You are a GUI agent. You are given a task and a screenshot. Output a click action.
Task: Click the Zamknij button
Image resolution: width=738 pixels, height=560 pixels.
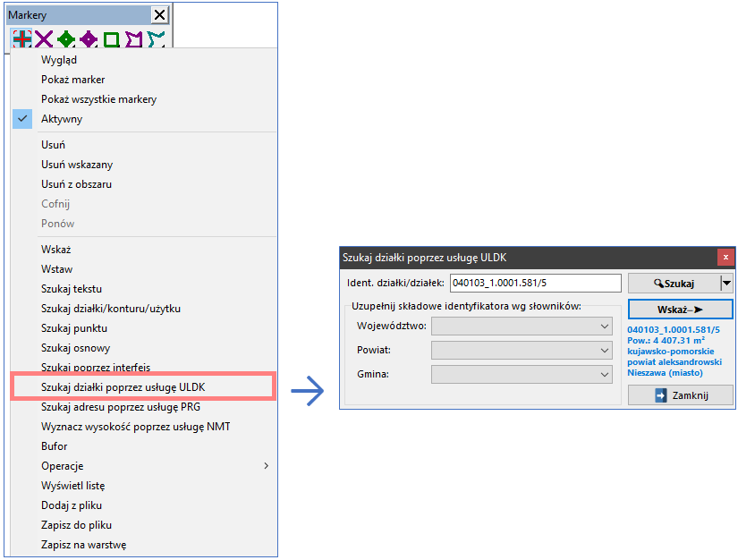(680, 395)
